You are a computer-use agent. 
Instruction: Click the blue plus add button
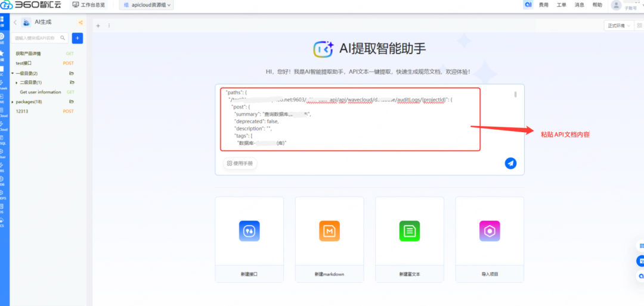tap(77, 38)
